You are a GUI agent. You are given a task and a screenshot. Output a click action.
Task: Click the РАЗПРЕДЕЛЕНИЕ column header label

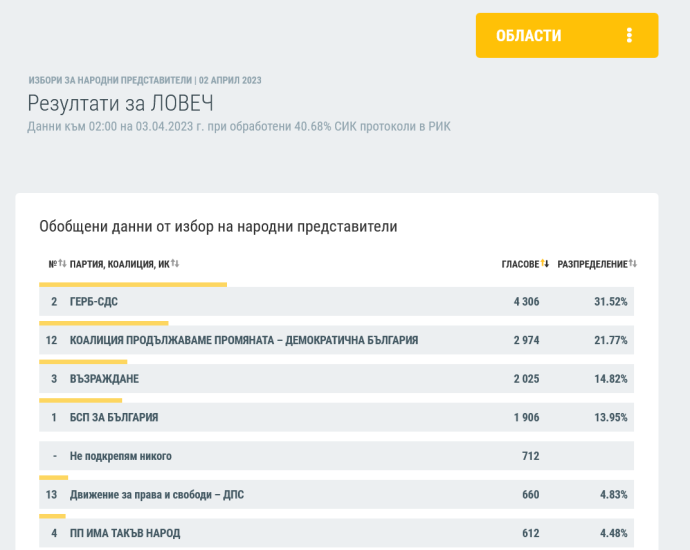point(592,264)
